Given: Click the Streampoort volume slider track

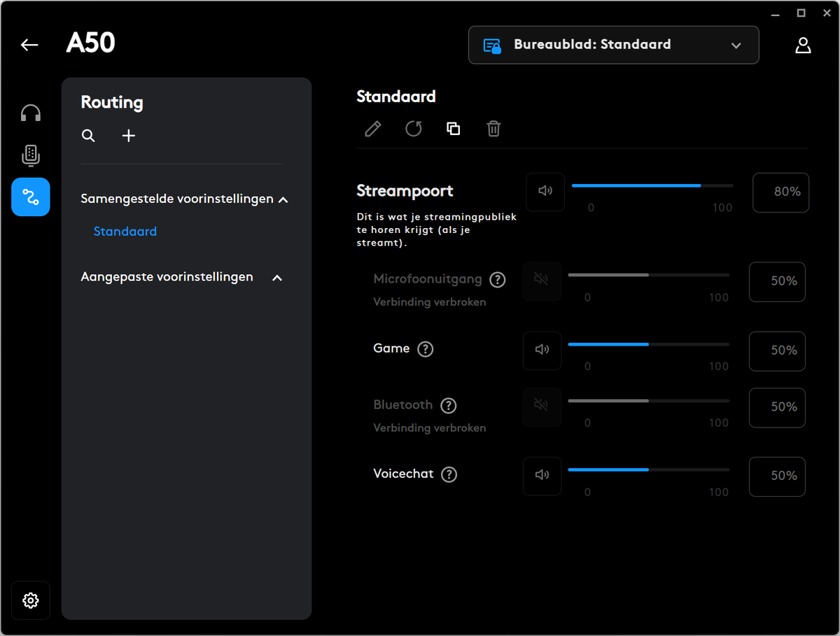Looking at the screenshot, I should point(652,185).
